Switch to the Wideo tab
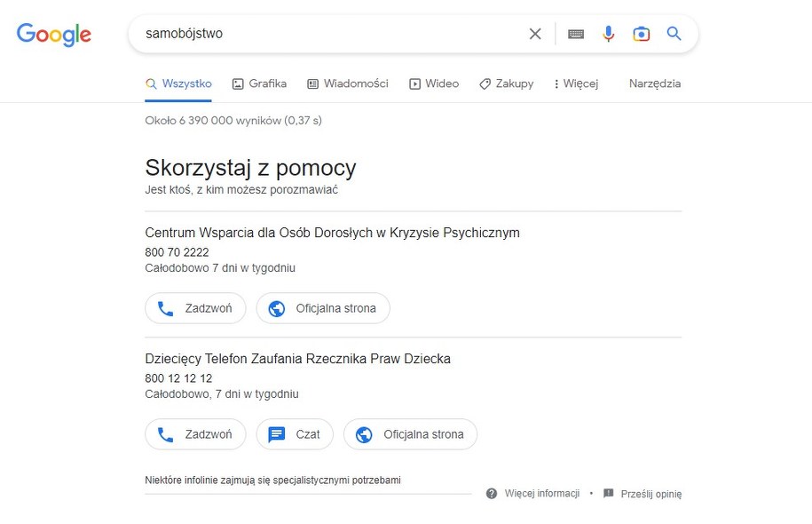This screenshot has width=812, height=524. pos(434,83)
